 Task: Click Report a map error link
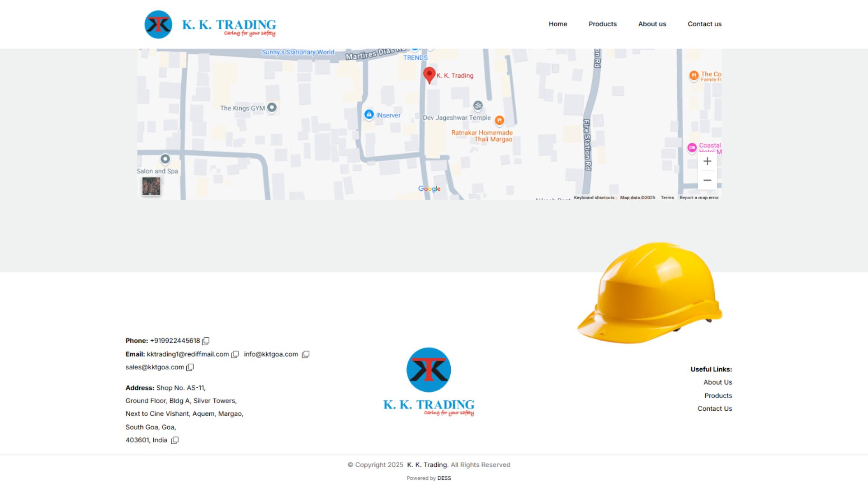(699, 197)
